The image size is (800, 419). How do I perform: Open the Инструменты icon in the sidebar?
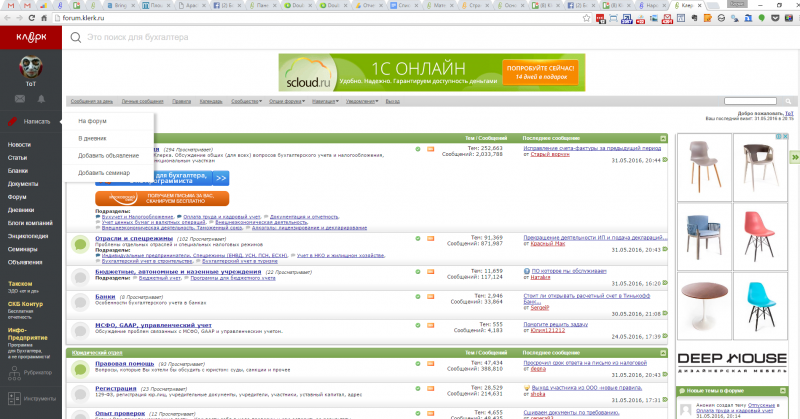14,398
